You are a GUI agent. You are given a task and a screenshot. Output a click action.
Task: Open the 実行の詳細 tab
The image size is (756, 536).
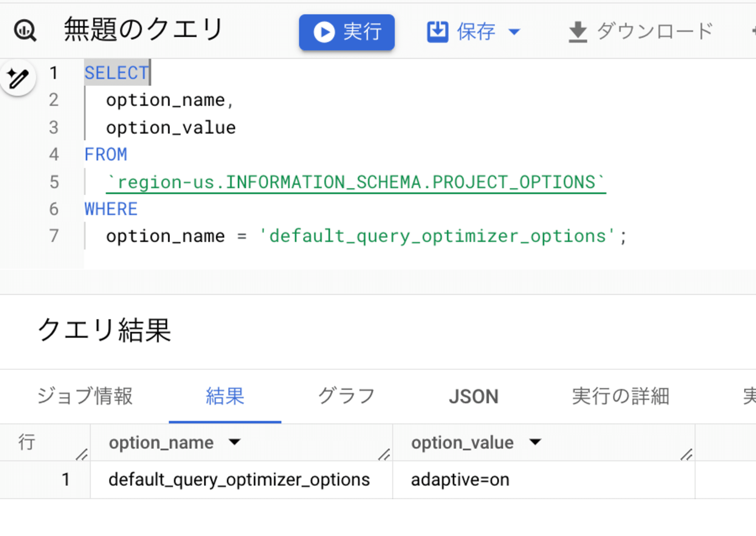[621, 396]
